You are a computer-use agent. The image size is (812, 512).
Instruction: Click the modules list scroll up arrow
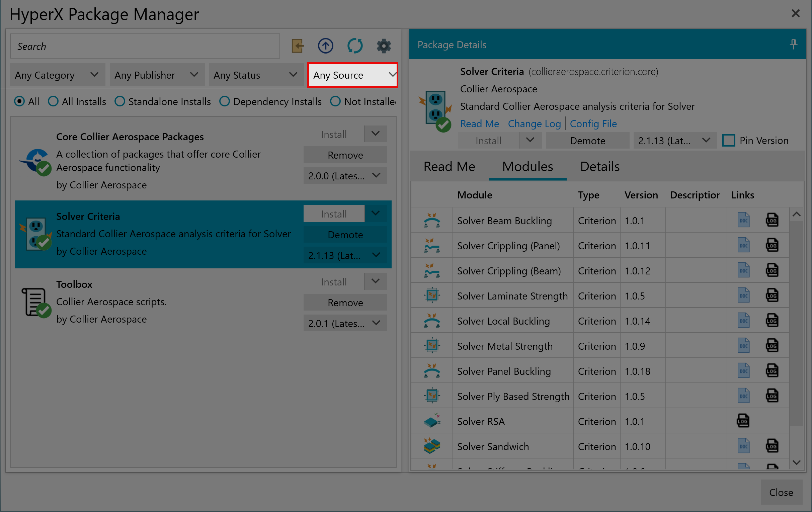pos(797,215)
